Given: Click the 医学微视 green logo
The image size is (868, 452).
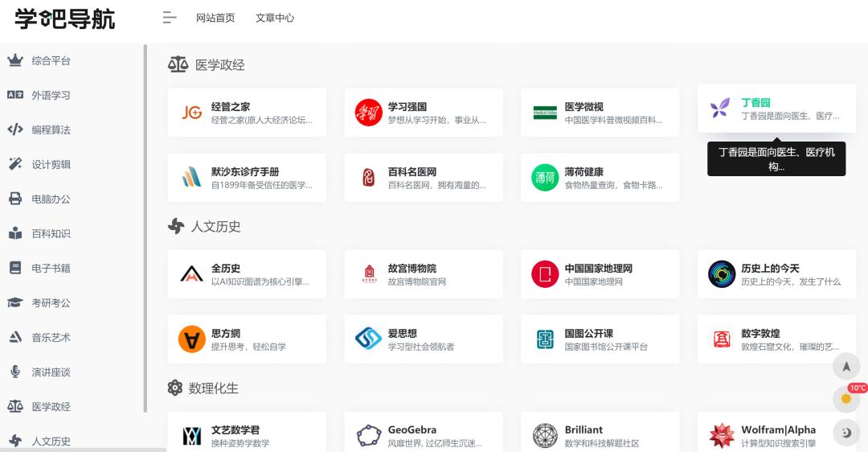Looking at the screenshot, I should (545, 113).
